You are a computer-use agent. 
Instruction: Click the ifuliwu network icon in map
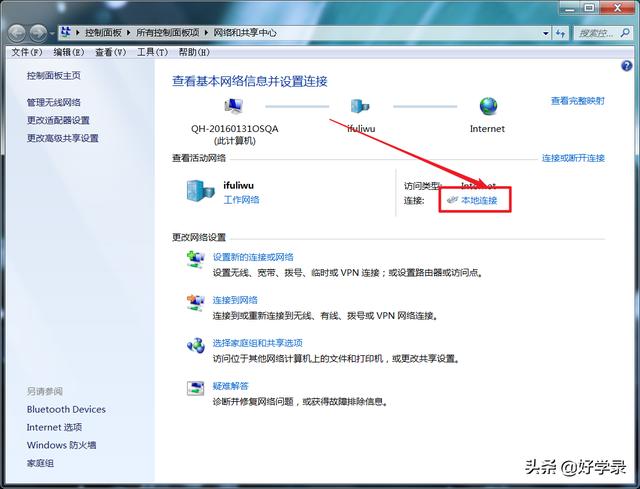[360, 106]
